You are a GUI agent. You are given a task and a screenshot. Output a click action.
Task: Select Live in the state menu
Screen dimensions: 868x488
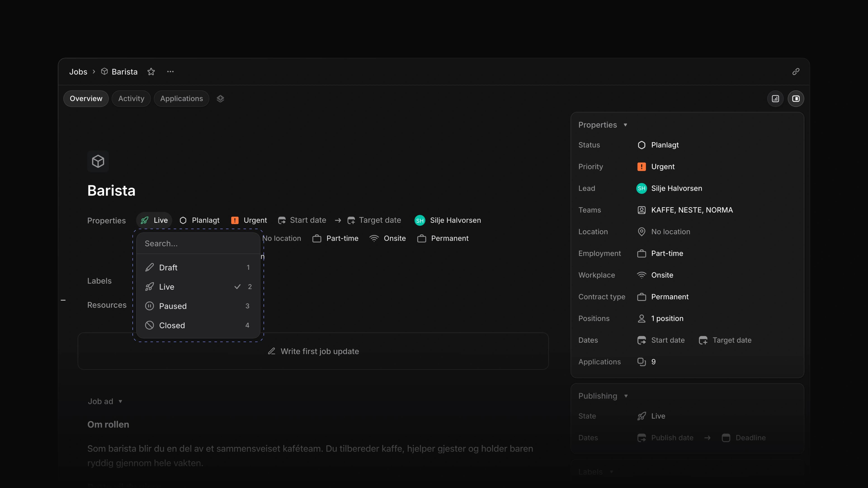pos(198,287)
